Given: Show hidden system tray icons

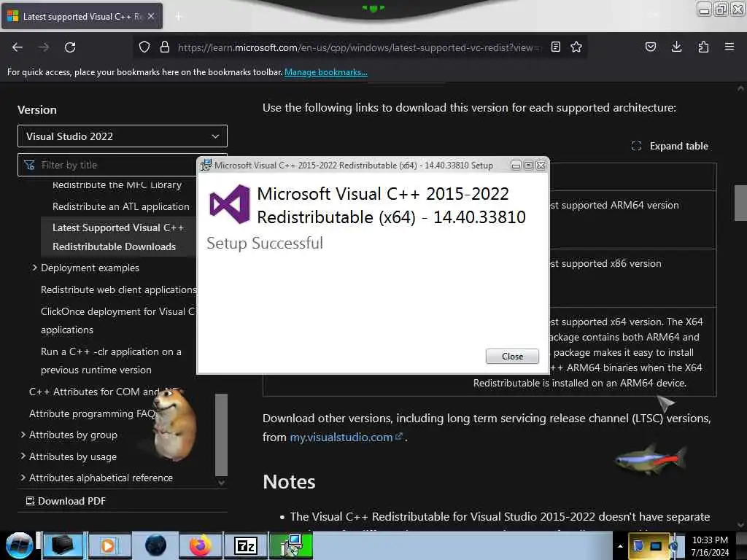Looking at the screenshot, I should click(x=620, y=546).
